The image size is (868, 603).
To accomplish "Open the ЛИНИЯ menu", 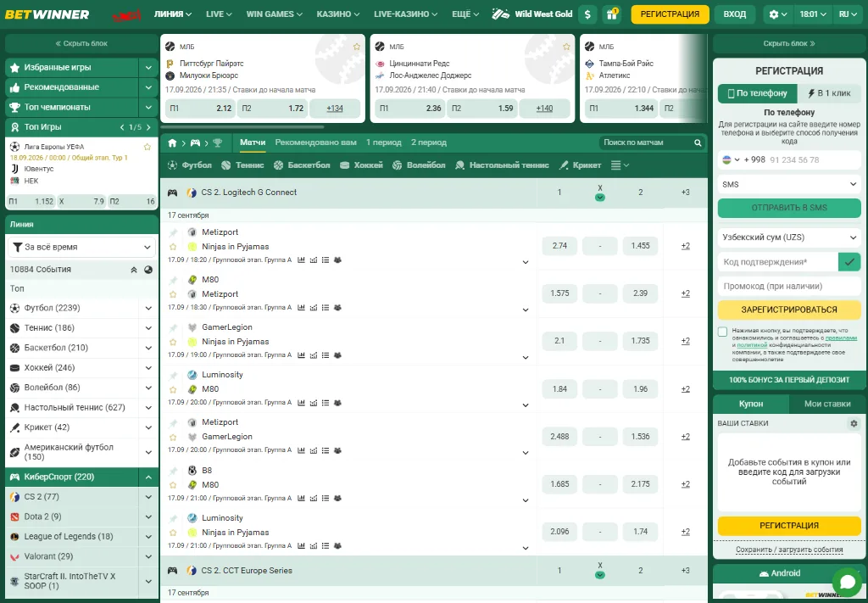I will [x=173, y=14].
